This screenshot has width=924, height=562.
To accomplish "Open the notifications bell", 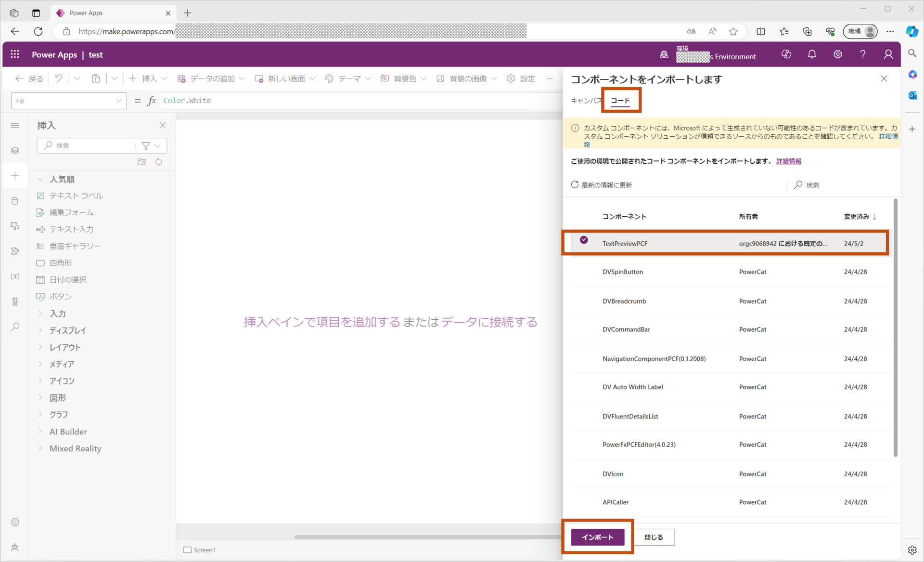I will pos(812,54).
